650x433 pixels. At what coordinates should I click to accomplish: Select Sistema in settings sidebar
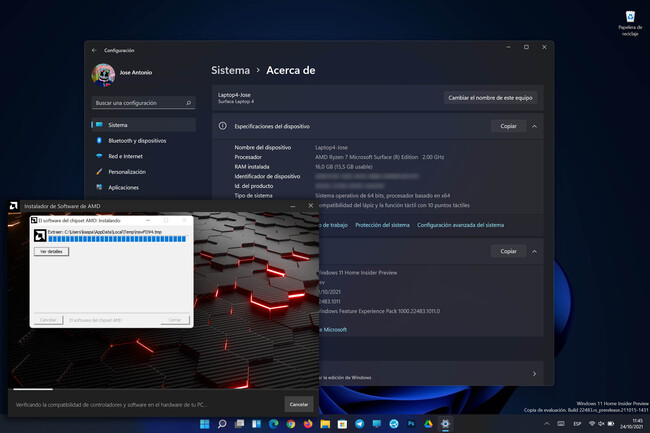click(x=143, y=125)
